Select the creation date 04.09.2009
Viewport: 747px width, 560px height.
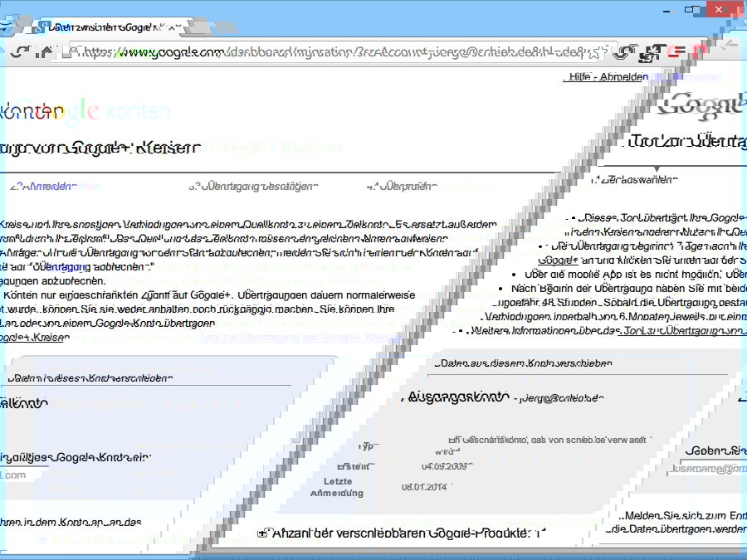coord(447,466)
